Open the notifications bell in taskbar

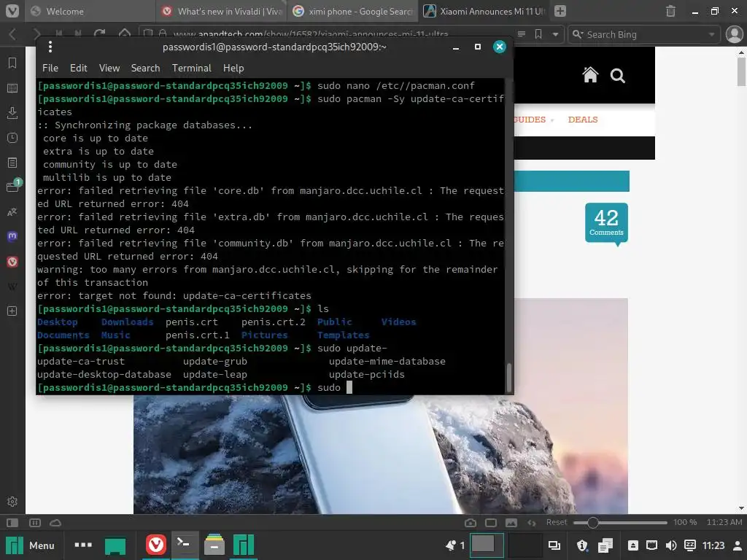pos(454,545)
